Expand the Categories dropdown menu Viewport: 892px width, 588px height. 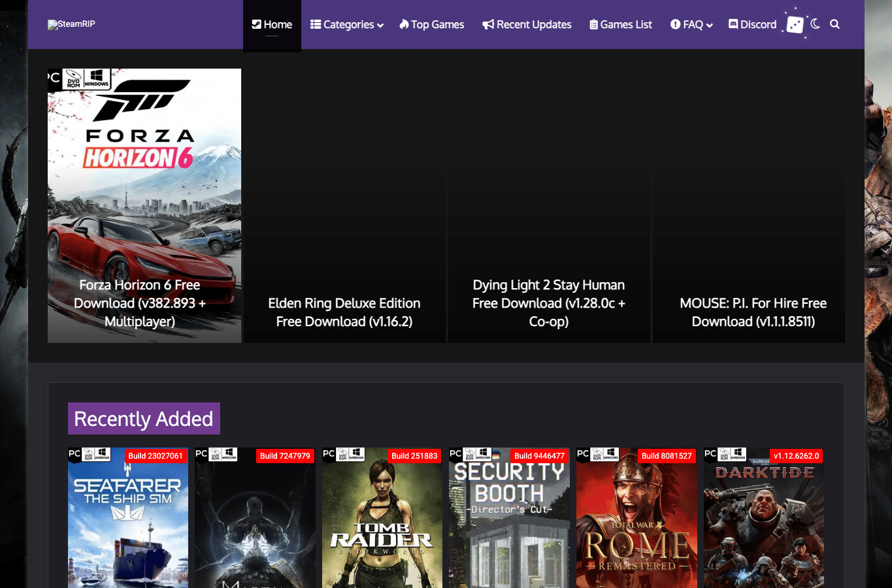tap(346, 25)
